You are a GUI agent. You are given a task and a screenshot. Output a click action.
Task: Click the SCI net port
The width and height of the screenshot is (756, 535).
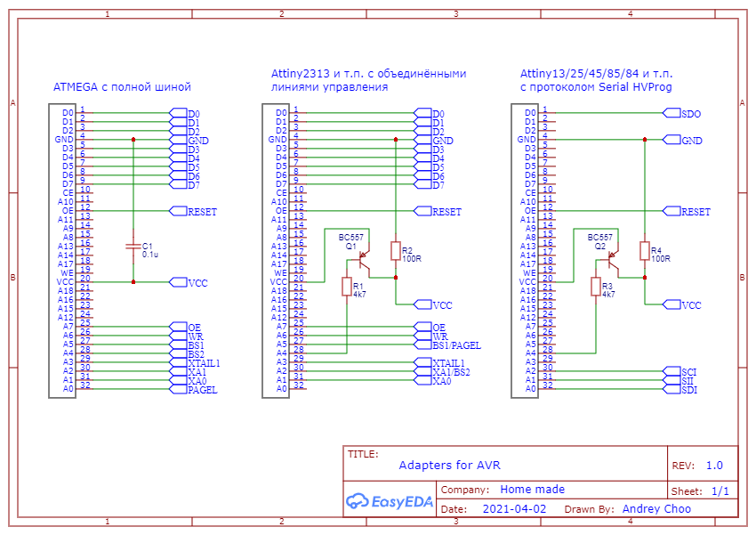[680, 372]
